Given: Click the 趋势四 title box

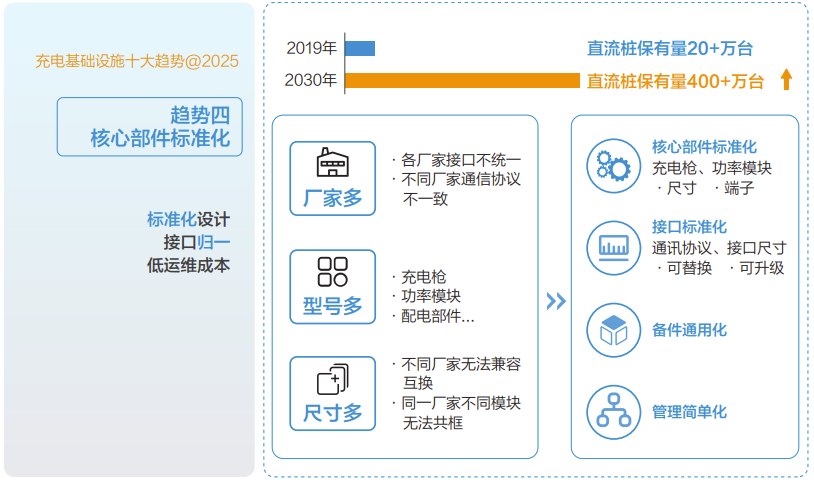Looking at the screenshot, I should 150,127.
